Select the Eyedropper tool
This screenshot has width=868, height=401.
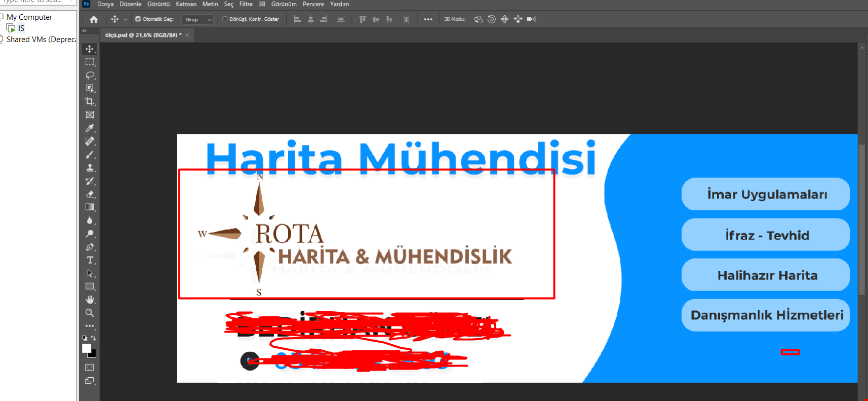tap(90, 128)
